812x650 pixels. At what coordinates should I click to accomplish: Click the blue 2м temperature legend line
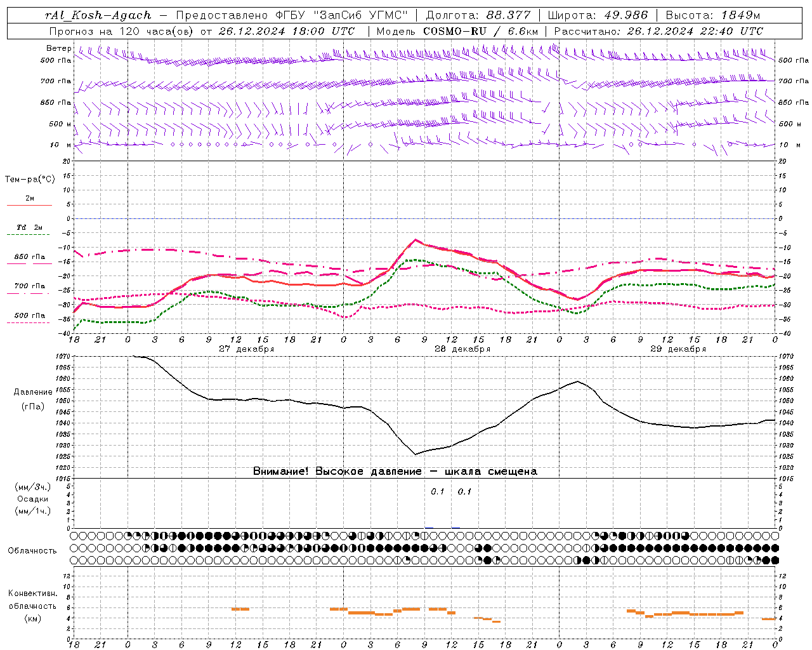(29, 206)
